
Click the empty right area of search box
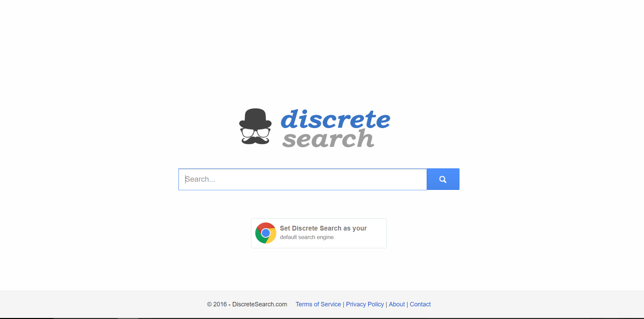point(358,179)
